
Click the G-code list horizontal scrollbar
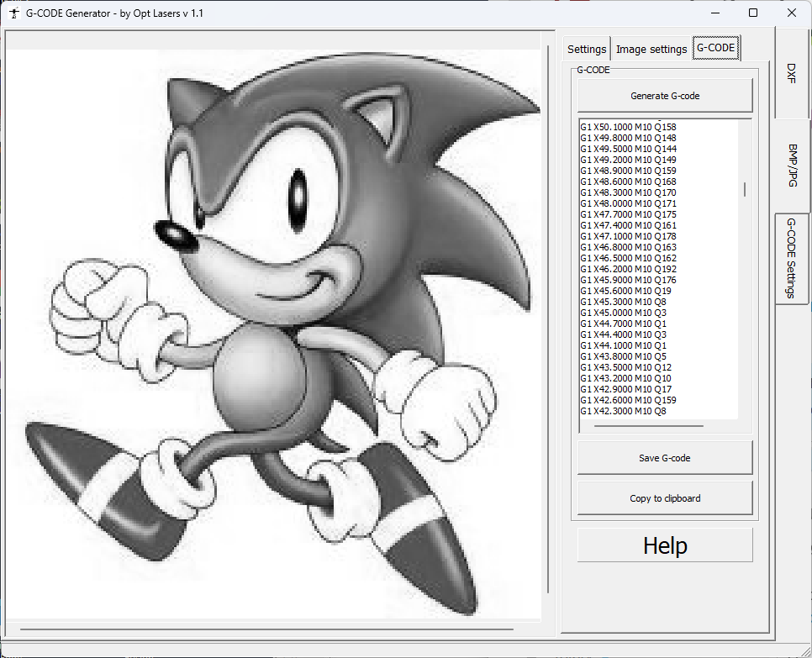[648, 426]
